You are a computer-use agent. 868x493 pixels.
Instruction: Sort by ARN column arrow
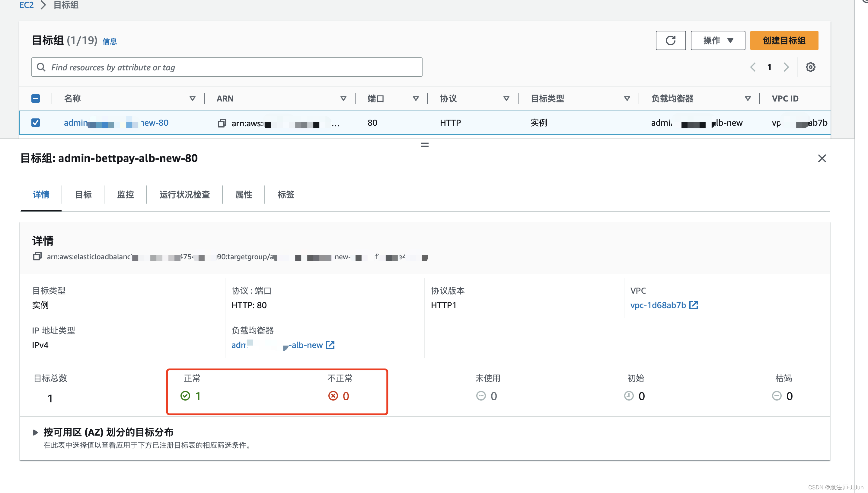pyautogui.click(x=343, y=98)
